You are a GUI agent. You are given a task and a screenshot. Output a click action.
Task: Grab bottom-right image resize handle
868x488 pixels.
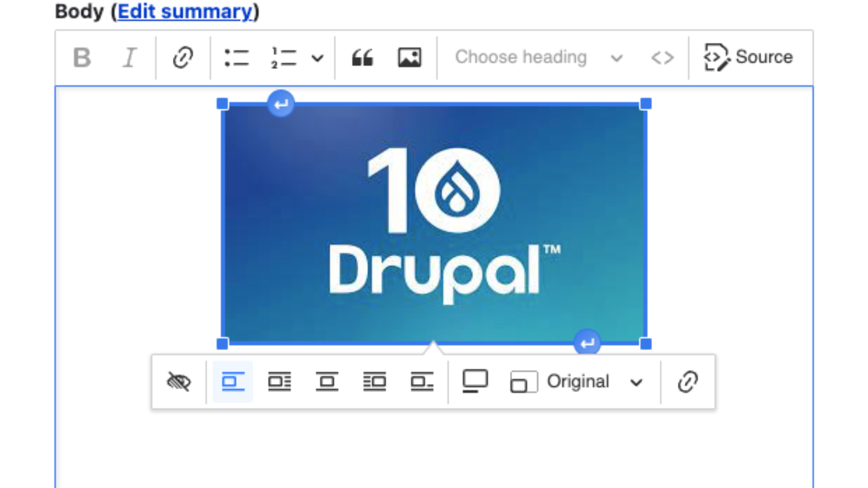coord(646,344)
